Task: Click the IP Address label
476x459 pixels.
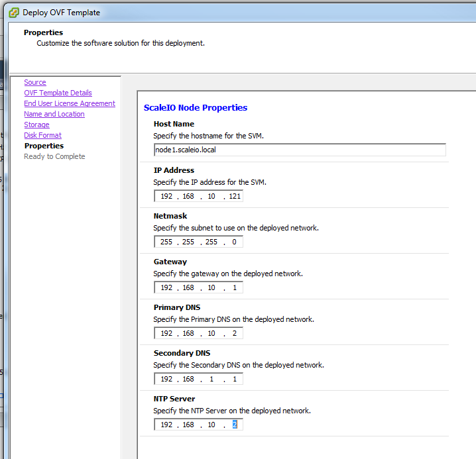Action: coord(174,170)
